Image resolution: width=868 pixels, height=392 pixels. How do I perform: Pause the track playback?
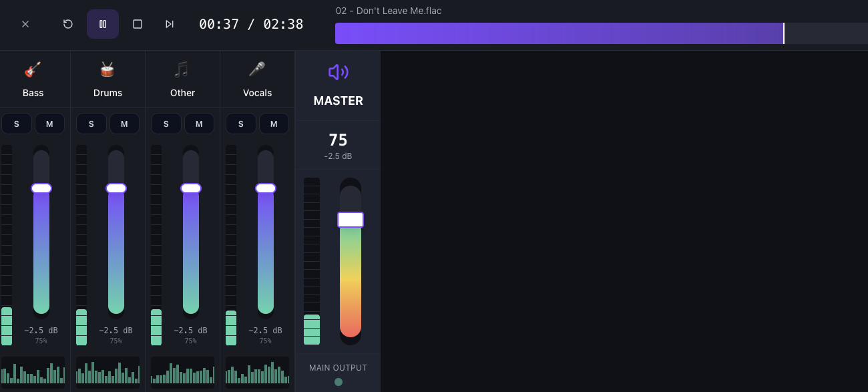pyautogui.click(x=103, y=24)
